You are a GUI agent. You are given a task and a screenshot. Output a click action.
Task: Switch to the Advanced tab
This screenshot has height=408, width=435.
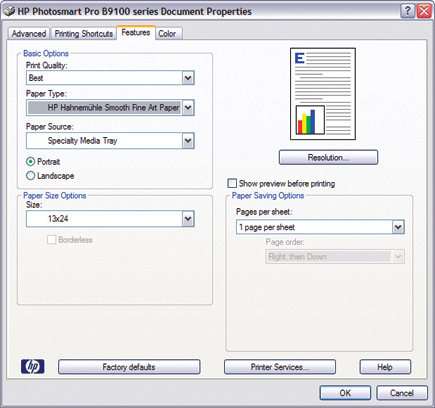pos(29,34)
